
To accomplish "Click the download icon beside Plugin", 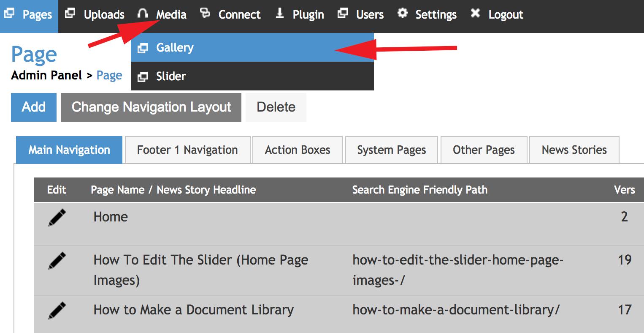I will 279,14.
